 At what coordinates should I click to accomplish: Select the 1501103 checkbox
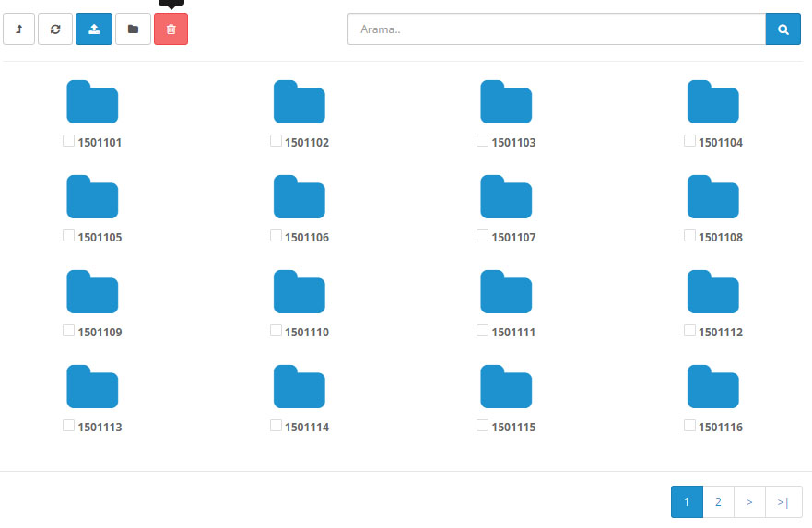pyautogui.click(x=482, y=141)
